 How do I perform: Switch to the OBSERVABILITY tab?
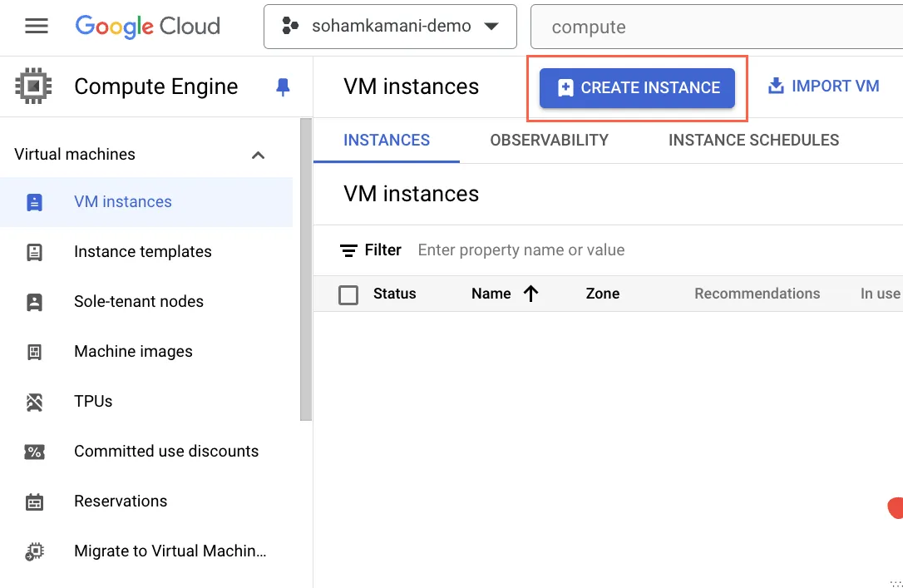click(x=549, y=140)
